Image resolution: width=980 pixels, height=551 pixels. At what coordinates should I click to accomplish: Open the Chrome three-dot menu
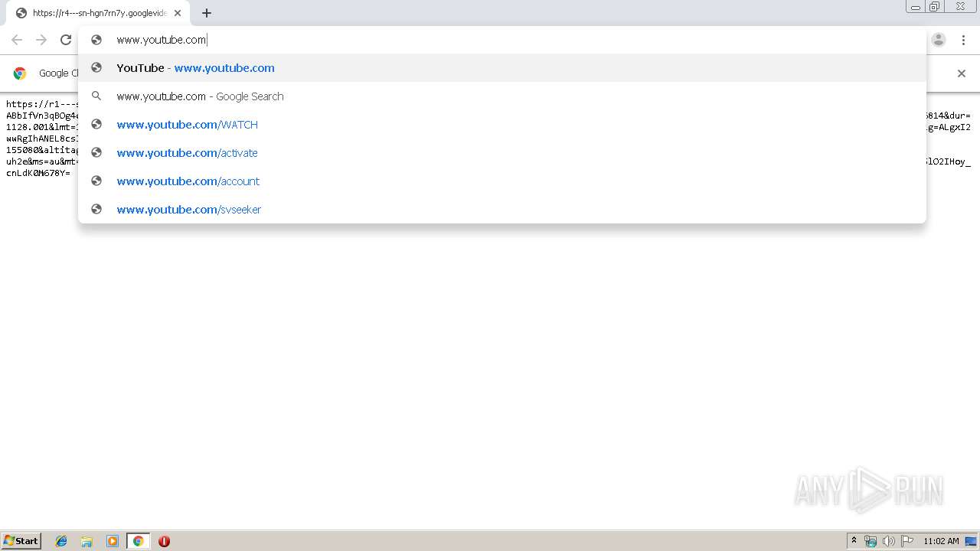963,40
